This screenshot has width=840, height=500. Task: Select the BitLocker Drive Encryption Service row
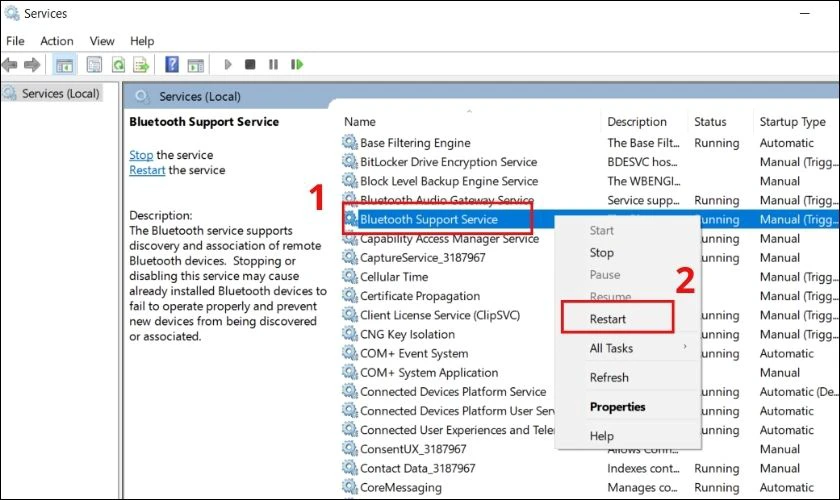coord(589,162)
